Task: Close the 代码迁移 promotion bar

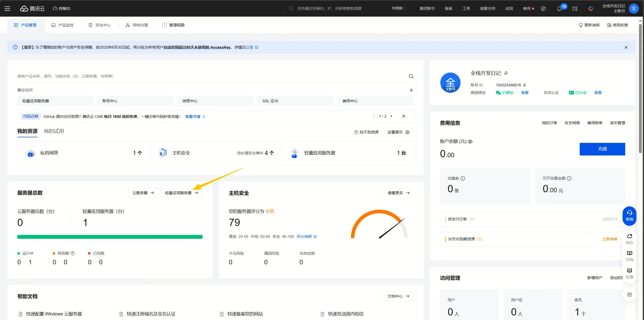Action: [403, 116]
